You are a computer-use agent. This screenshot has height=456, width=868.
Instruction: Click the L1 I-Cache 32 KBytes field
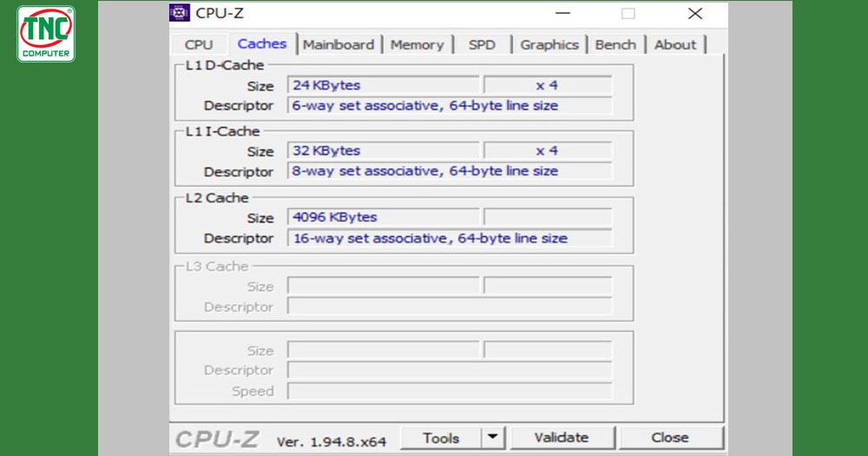[x=383, y=151]
